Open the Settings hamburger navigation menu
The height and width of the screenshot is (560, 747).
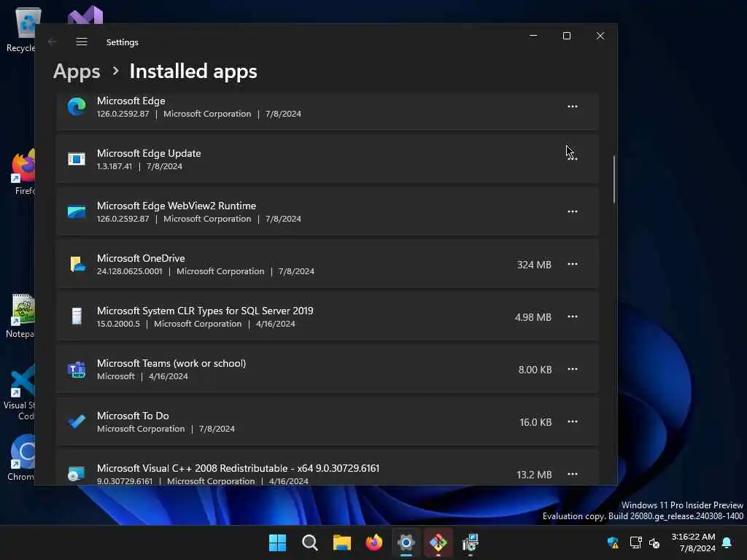[x=82, y=42]
